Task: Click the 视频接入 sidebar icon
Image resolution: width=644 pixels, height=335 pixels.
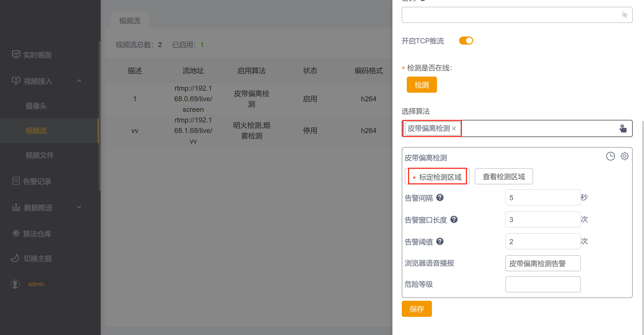Action: point(16,81)
